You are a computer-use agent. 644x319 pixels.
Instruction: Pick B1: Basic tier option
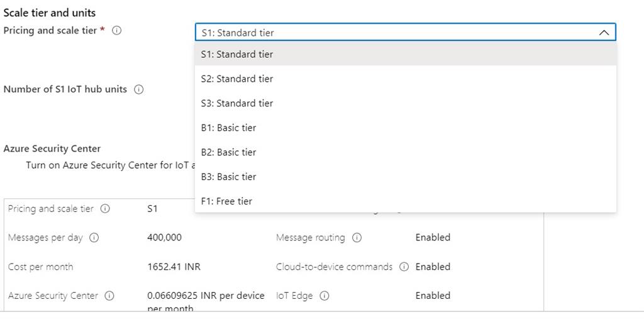(x=406, y=128)
